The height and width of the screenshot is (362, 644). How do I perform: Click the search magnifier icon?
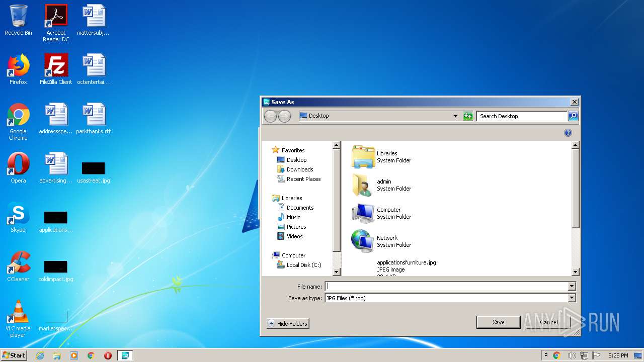pyautogui.click(x=573, y=116)
